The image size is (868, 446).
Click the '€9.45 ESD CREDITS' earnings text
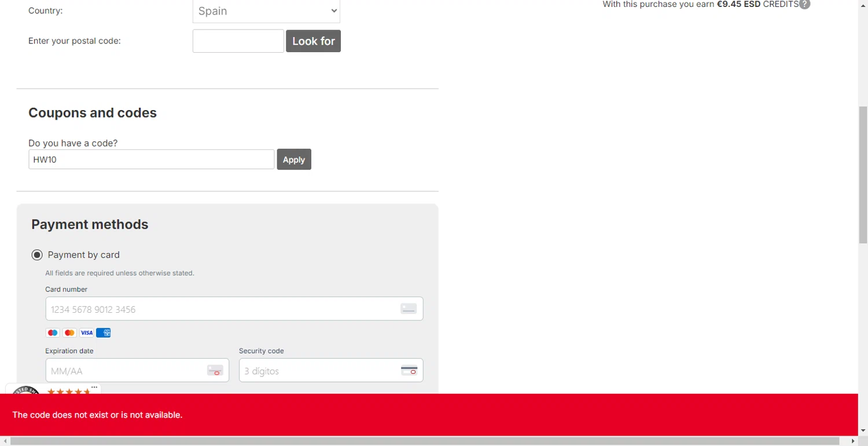pyautogui.click(x=757, y=4)
